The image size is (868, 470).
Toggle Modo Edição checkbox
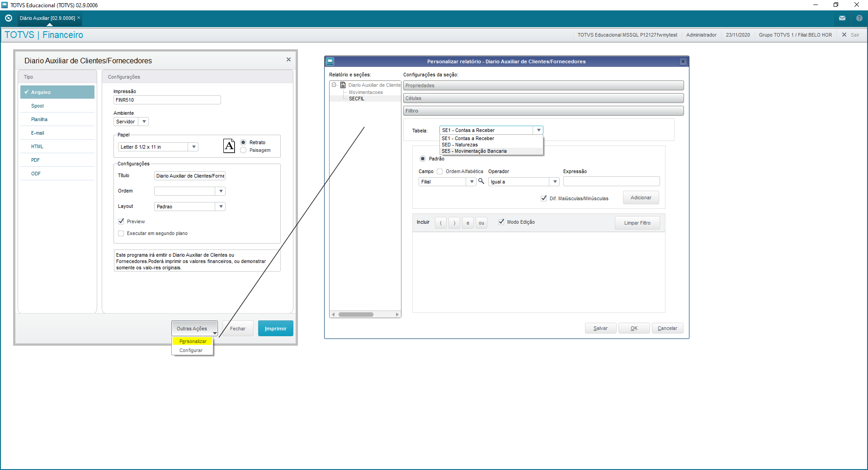click(x=501, y=222)
